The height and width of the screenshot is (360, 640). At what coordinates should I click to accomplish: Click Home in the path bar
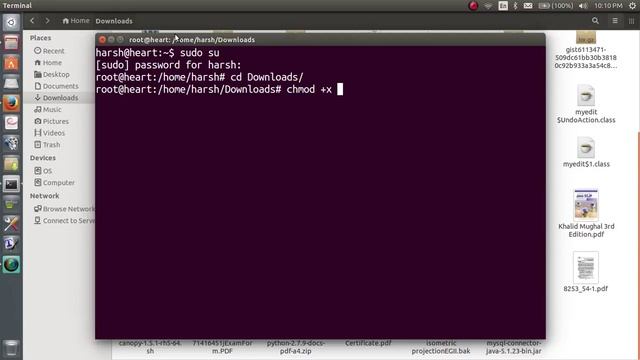(76, 20)
